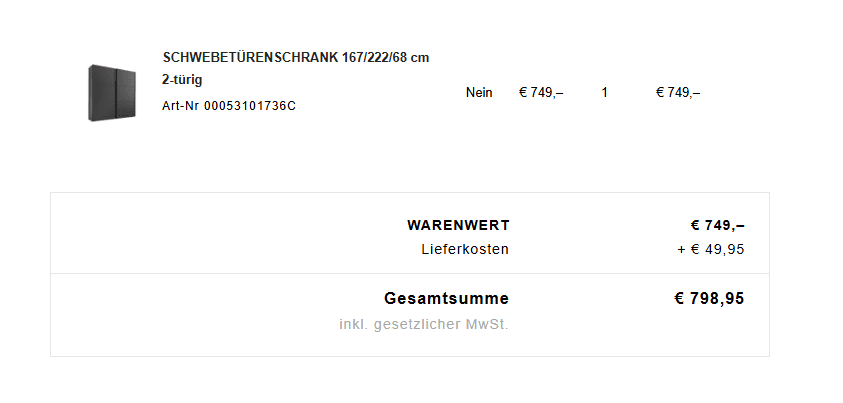Screen dimensions: 843x403
Task: Select the Warenwert amount € 749,–
Action: [x=717, y=225]
